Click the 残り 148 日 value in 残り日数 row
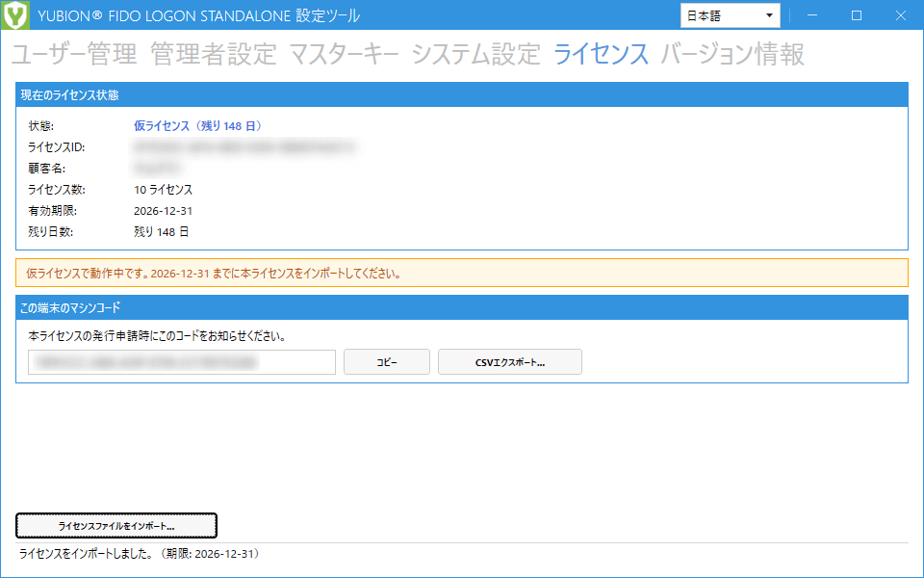Image resolution: width=924 pixels, height=578 pixels. coord(161,232)
